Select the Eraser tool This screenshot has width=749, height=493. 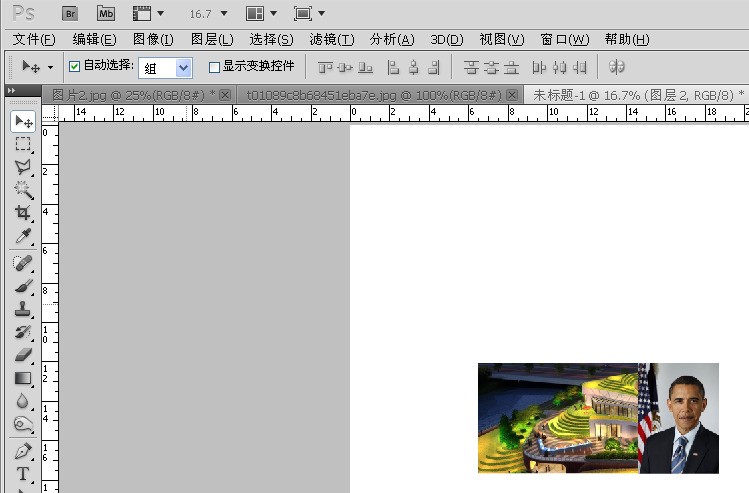[23, 354]
